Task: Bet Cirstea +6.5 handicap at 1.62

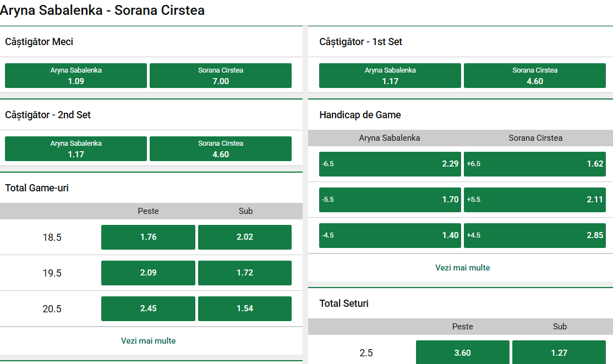Action: tap(534, 164)
